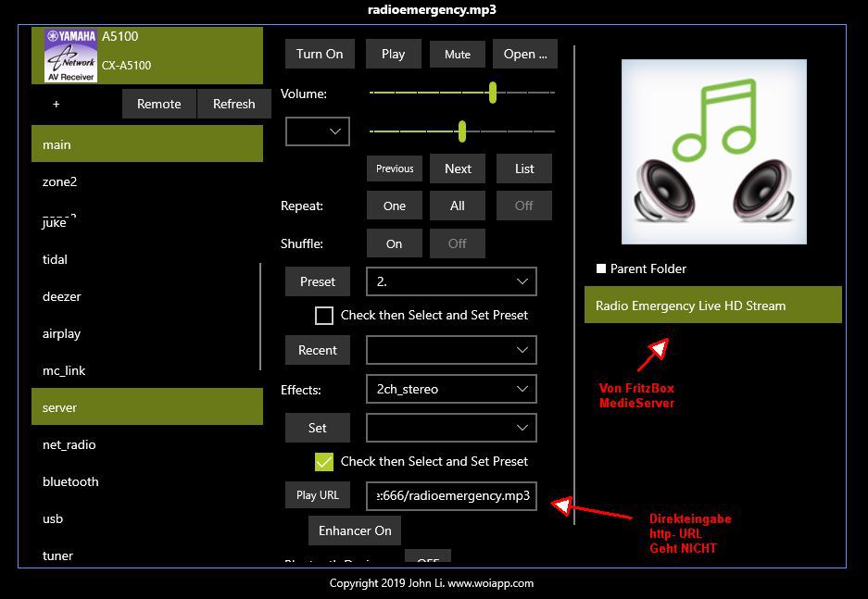Click the source list vertical scrollbar
This screenshot has width=868, height=599.
coord(260,317)
